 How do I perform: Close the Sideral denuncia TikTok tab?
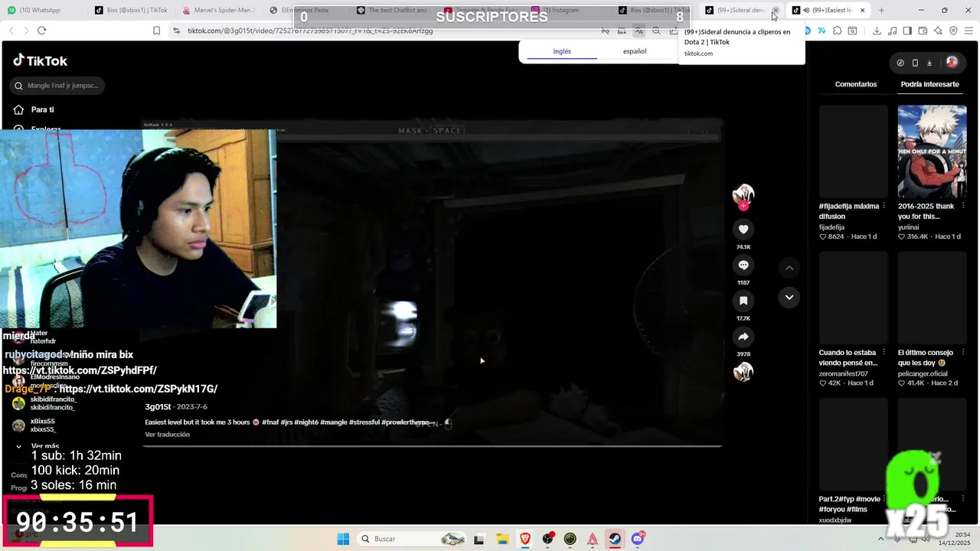[x=775, y=10]
